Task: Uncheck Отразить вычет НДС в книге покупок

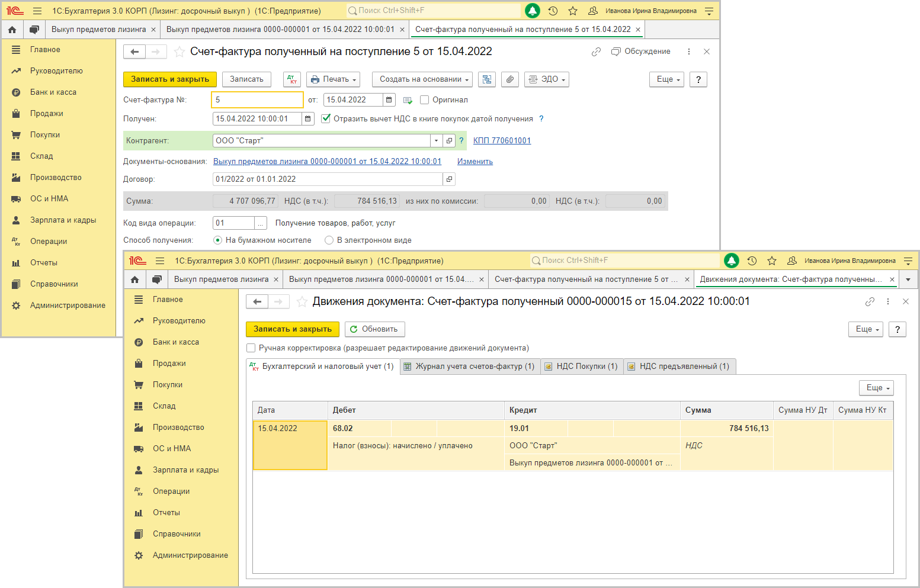Action: point(326,119)
